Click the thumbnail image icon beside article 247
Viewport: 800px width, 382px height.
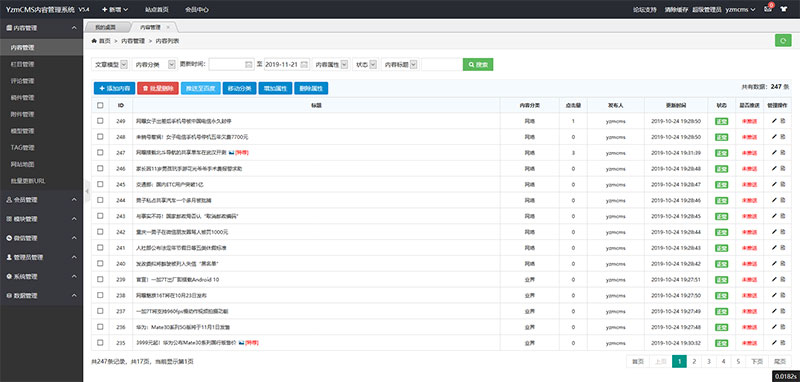[231, 152]
